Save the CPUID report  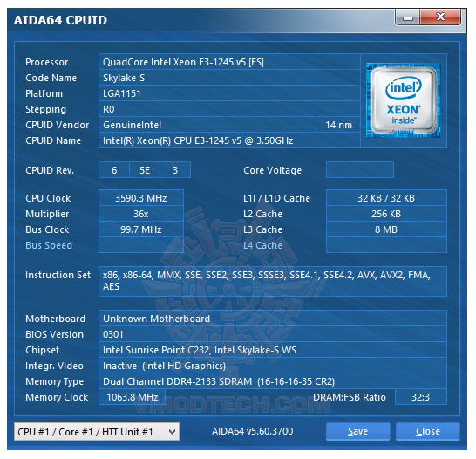coord(357,431)
